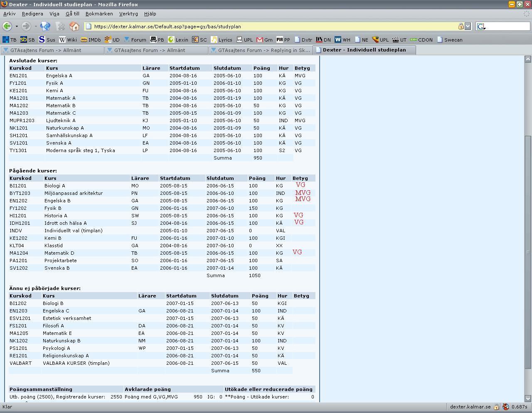Open the CDON bookmark link
The height and width of the screenshot is (413, 532).
[421, 40]
